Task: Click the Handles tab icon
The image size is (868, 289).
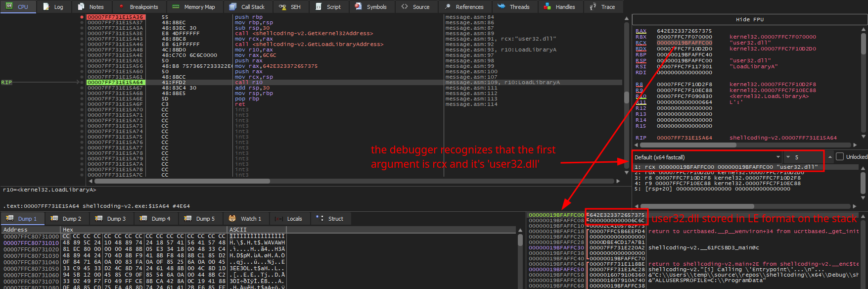Action: (547, 7)
